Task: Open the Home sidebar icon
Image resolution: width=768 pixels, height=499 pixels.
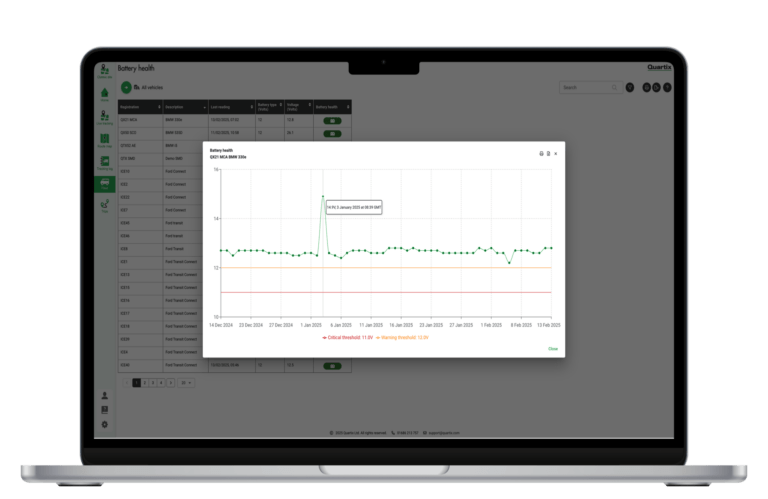Action: point(104,94)
